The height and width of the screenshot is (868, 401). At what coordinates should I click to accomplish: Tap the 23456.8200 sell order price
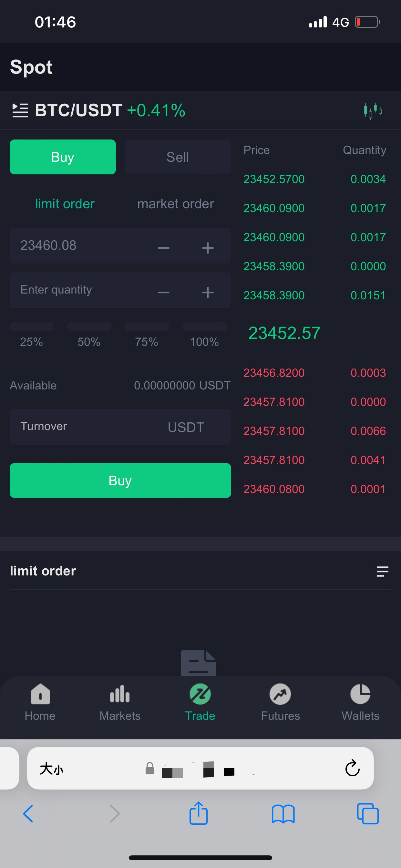coord(274,373)
